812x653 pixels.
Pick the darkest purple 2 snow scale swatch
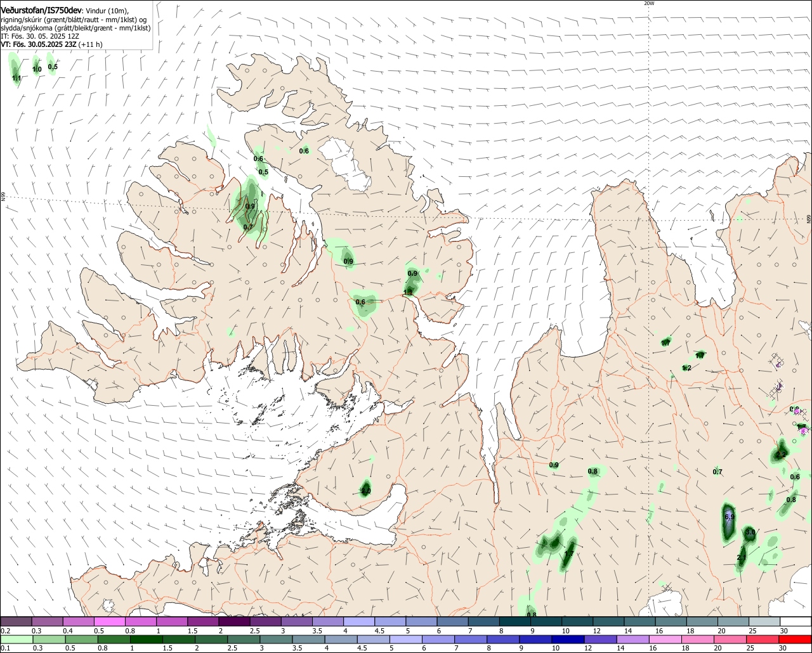(234, 621)
